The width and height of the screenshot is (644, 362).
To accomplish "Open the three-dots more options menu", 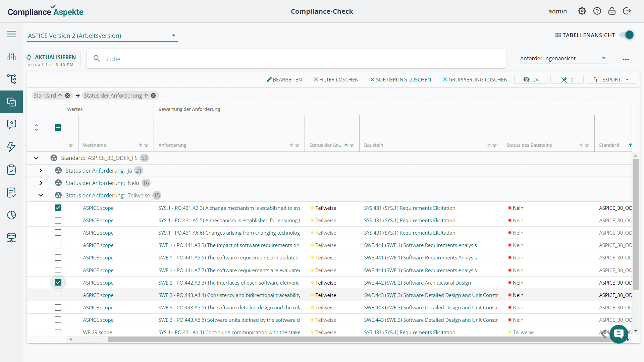I will [626, 59].
